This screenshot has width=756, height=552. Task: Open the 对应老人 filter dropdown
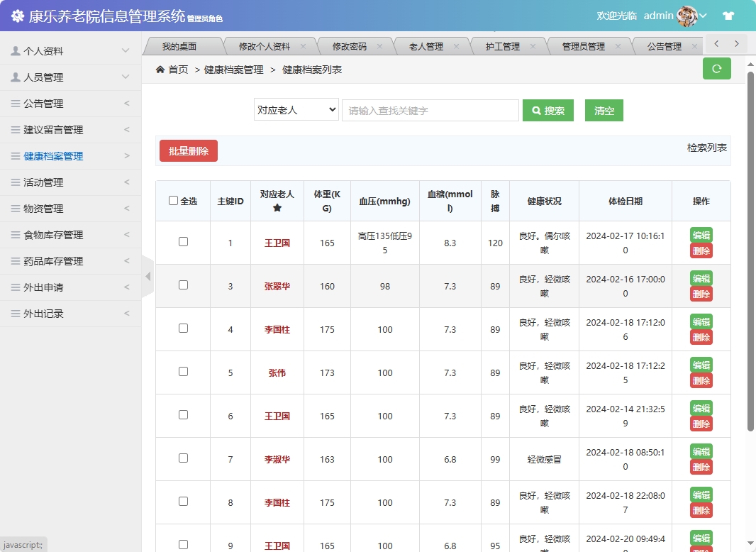pyautogui.click(x=296, y=110)
